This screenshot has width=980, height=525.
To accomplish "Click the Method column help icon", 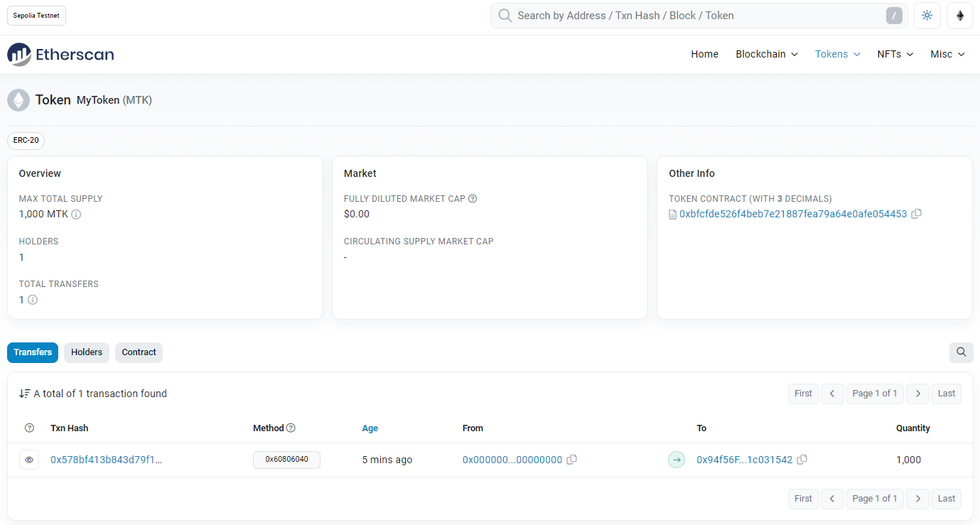I will (291, 428).
